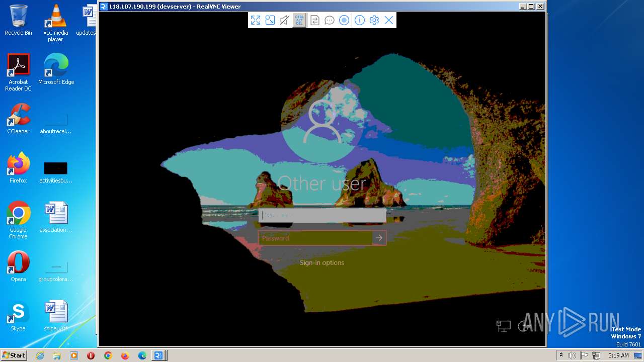Open Opera desktop shortcut
The width and height of the screenshot is (644, 362).
18,266
